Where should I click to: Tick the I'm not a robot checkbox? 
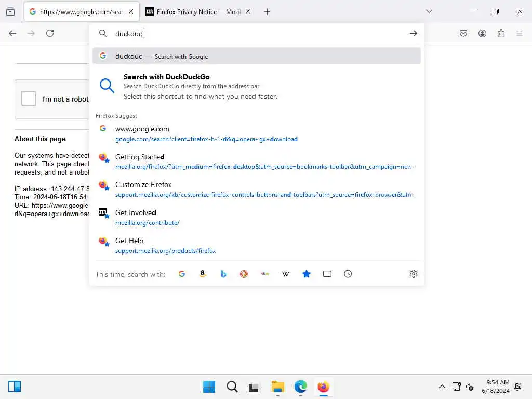[29, 99]
